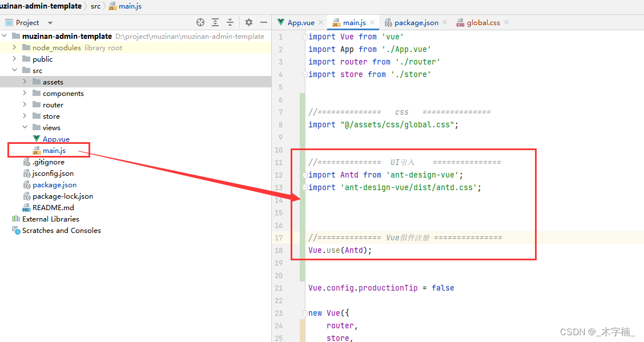Click src in the breadcrumb path
644x342 pixels.
(96, 6)
